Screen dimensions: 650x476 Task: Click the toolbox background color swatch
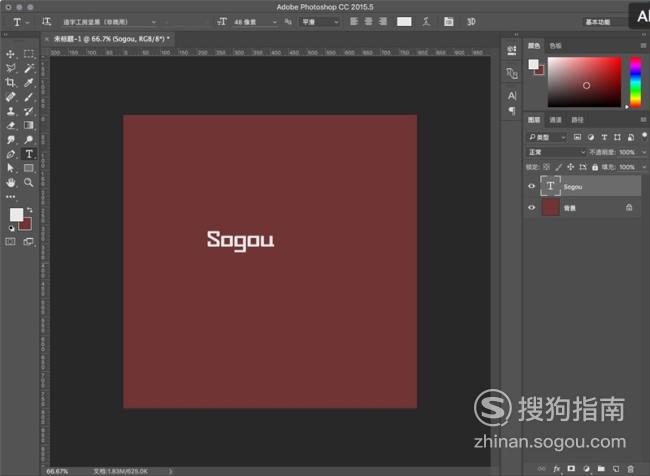tap(27, 225)
